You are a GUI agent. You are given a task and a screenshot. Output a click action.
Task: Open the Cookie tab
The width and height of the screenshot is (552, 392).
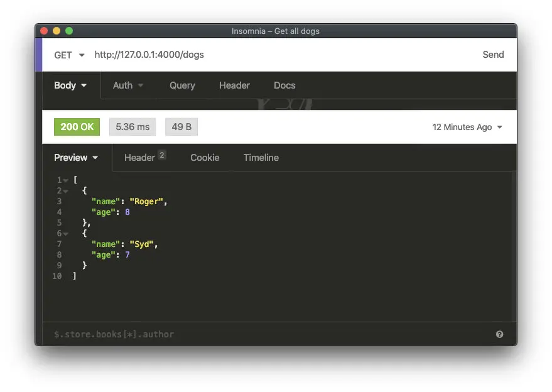(205, 158)
